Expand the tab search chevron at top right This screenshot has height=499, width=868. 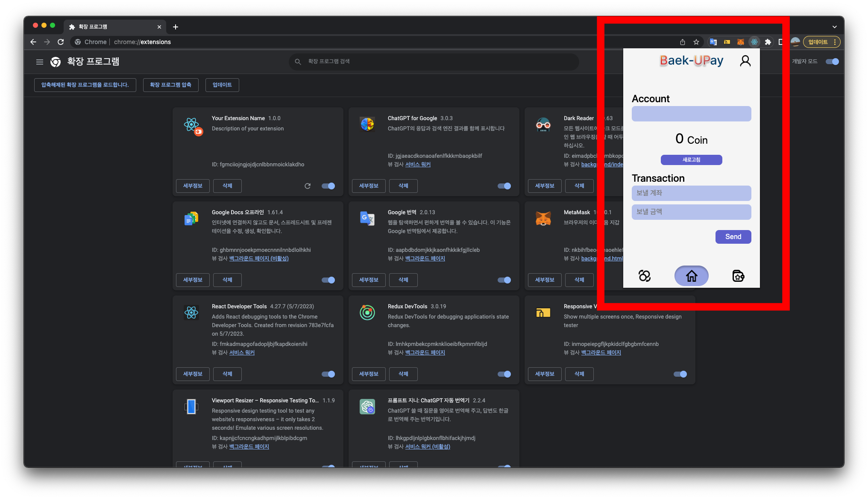(x=834, y=27)
